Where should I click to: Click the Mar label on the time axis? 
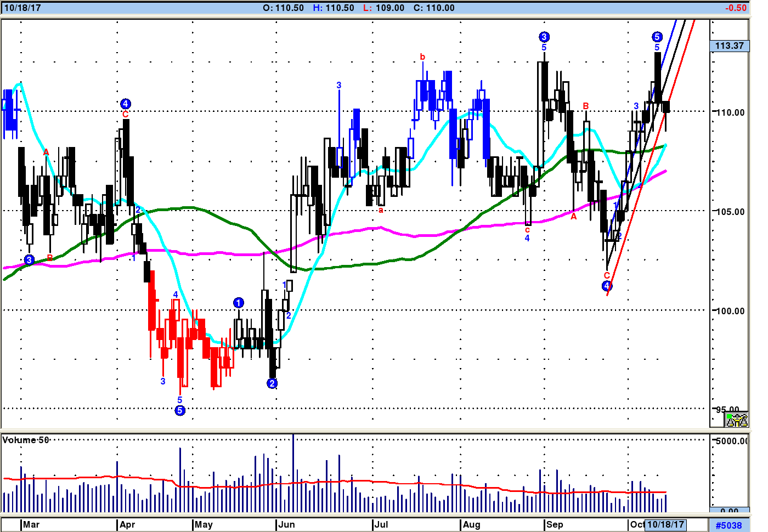pyautogui.click(x=31, y=524)
